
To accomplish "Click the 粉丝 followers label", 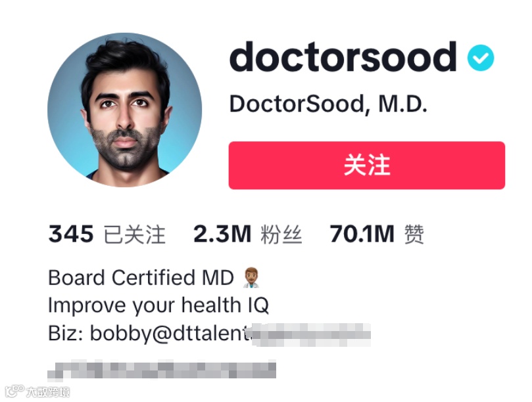I will point(281,234).
